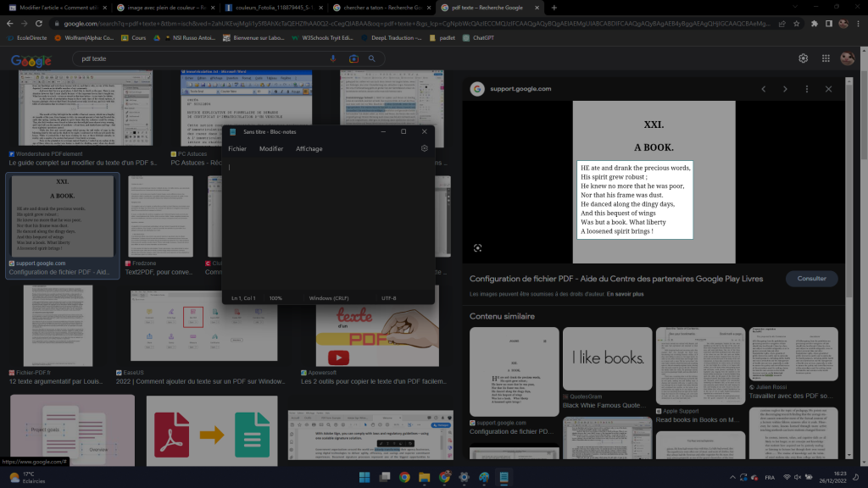Open Google quick settings gear
Viewport: 868px width, 488px height.
804,58
